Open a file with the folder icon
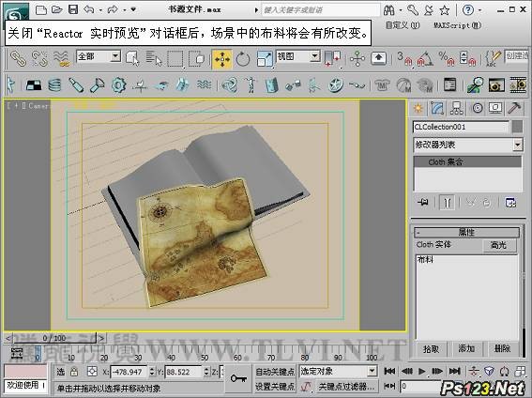532x398 pixels. coord(56,9)
